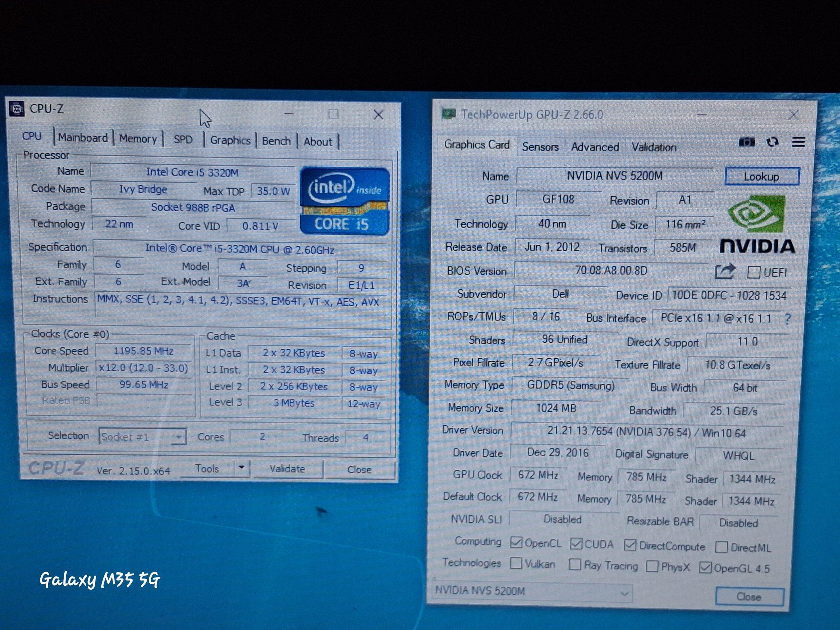Image resolution: width=840 pixels, height=630 pixels.
Task: Click the GPU-Z title bar icon
Action: (x=449, y=114)
